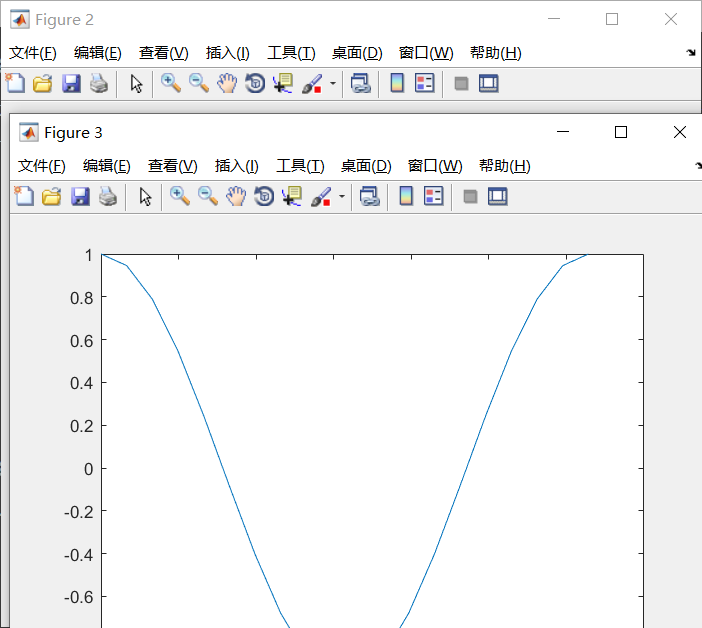Open 窗口(W) menu in Figure 2
Image resolution: width=702 pixels, height=628 pixels.
(426, 53)
